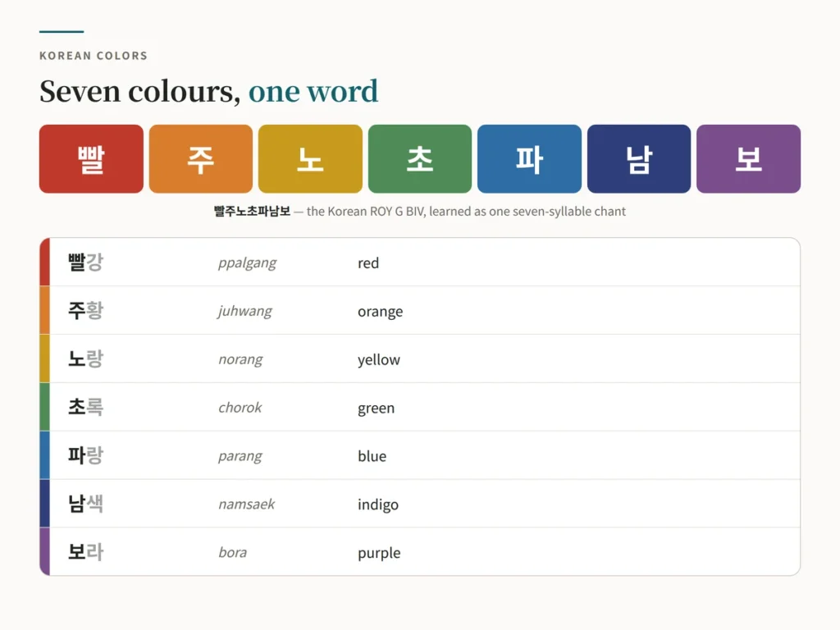
Task: Click the romanization 'norang'
Action: tap(240, 359)
